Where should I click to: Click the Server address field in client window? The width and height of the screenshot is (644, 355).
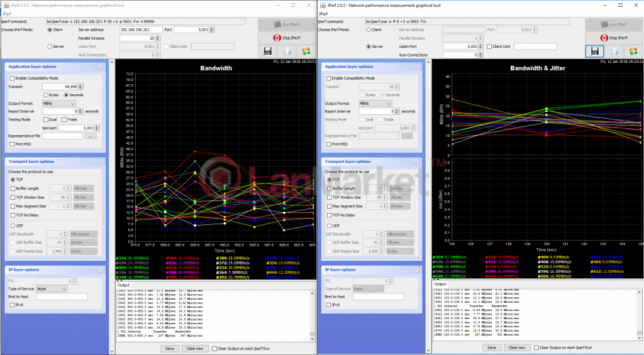tap(140, 30)
